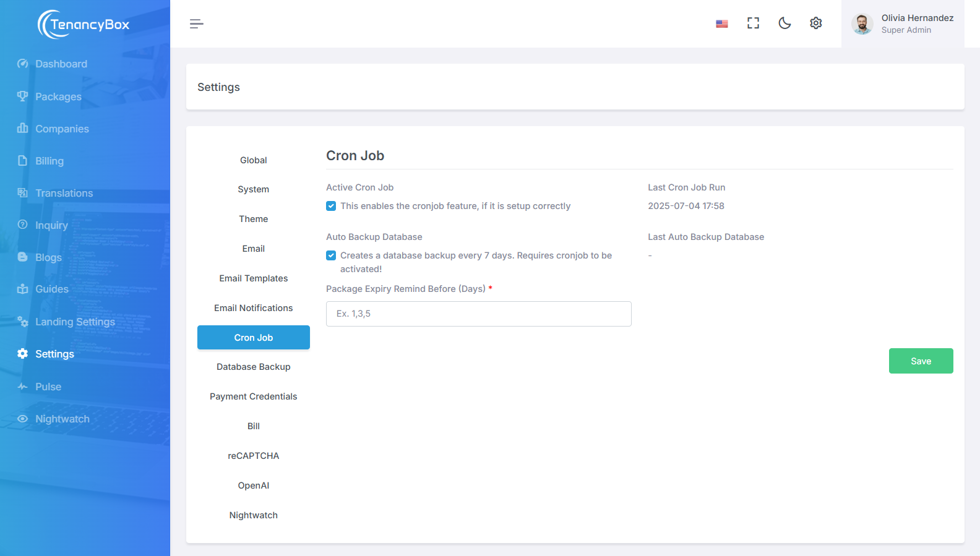The image size is (980, 556).
Task: Open the System settings tab
Action: (254, 189)
